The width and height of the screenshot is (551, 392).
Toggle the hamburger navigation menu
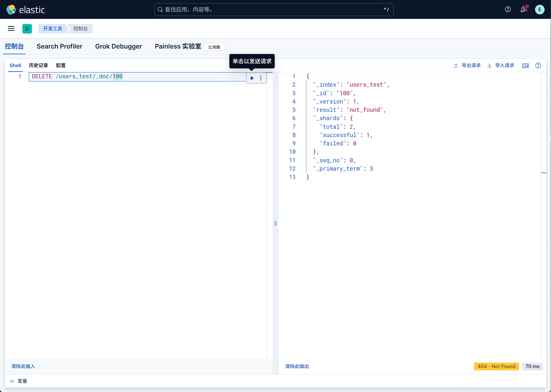pyautogui.click(x=11, y=29)
